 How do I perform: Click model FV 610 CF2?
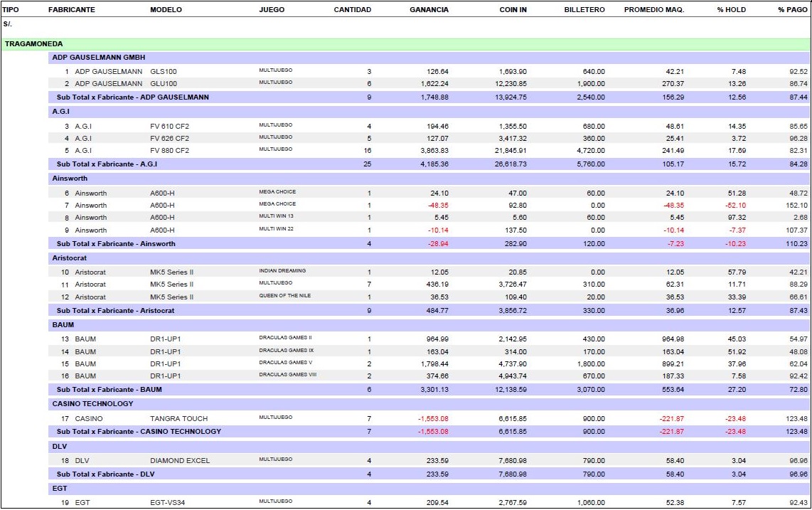tap(170, 126)
